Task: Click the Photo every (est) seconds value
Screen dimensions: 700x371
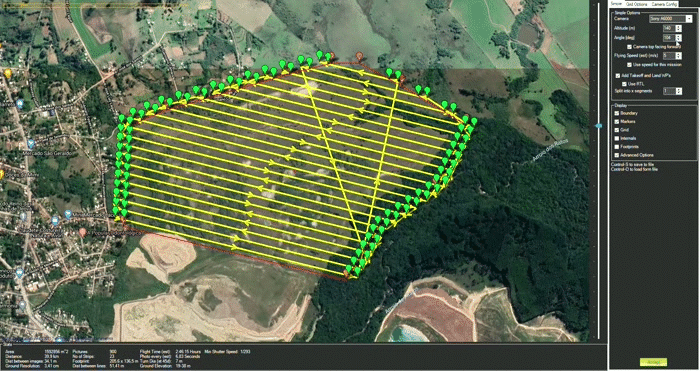Action: click(188, 356)
